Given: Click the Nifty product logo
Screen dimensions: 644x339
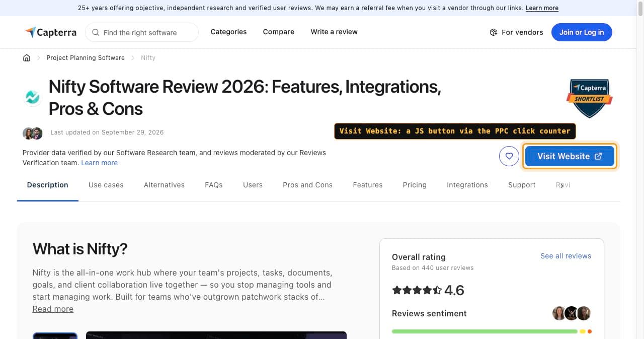Looking at the screenshot, I should click(x=33, y=97).
